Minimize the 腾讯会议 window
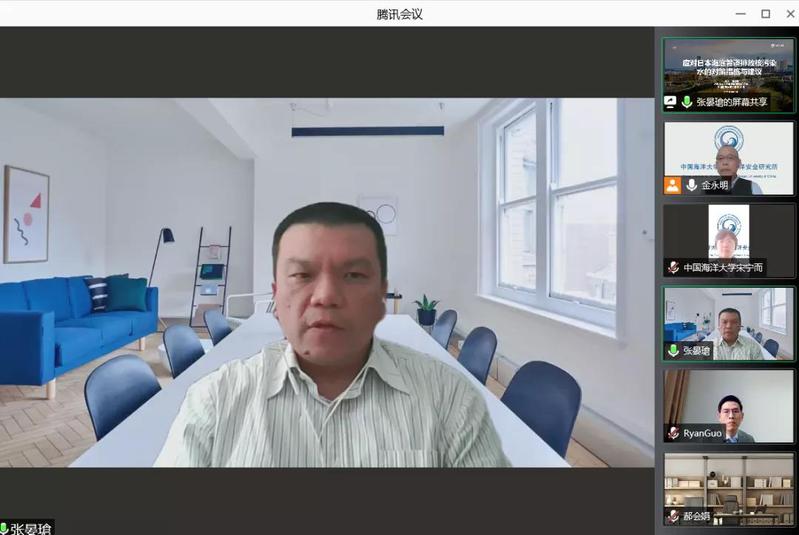Image resolution: width=799 pixels, height=535 pixels. click(x=740, y=13)
